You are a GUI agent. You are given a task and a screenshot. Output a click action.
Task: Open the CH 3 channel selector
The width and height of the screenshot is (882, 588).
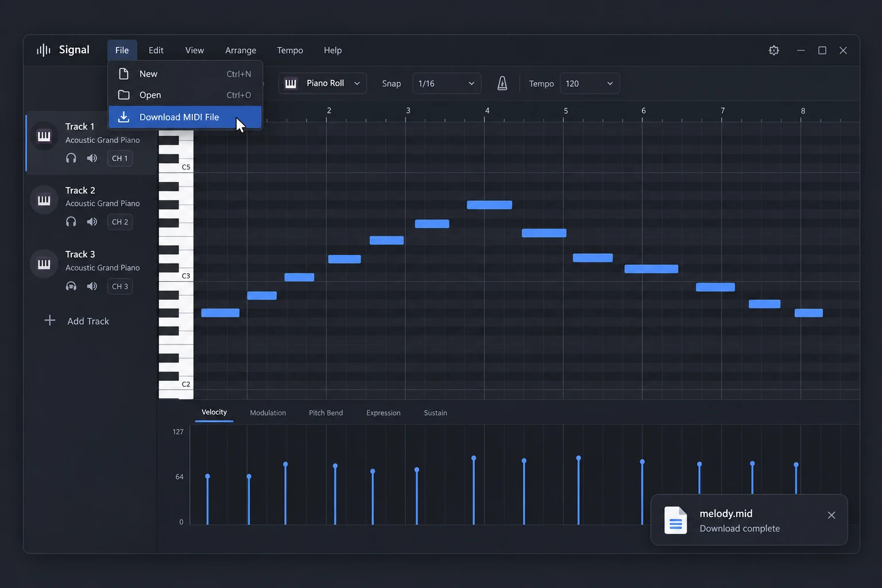[120, 286]
